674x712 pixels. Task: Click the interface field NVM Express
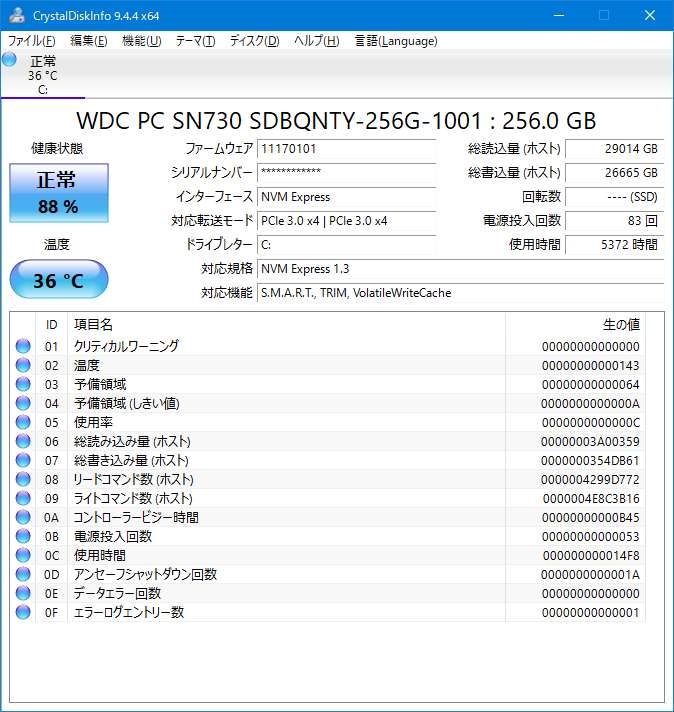click(347, 197)
